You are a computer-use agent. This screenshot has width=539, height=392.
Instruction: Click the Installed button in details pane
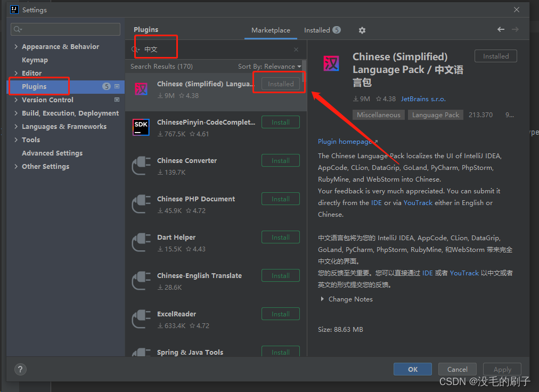coord(496,56)
